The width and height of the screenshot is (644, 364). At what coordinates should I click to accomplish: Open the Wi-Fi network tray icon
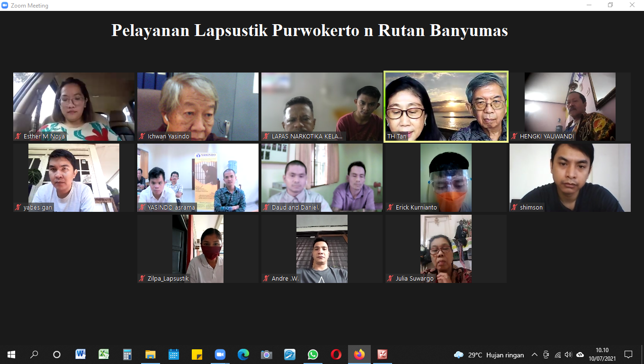coord(557,355)
